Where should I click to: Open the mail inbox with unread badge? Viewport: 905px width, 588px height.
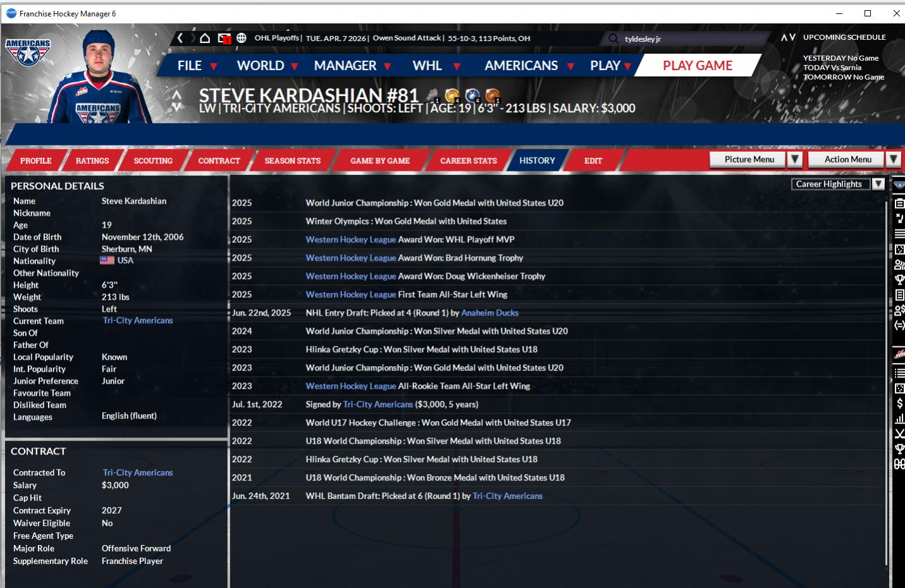[x=224, y=38]
